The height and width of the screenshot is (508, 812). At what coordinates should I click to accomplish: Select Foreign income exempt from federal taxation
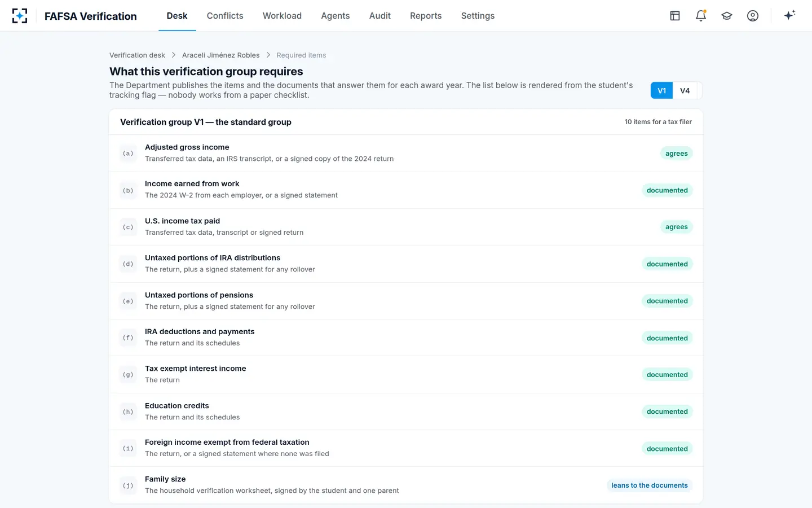227,443
